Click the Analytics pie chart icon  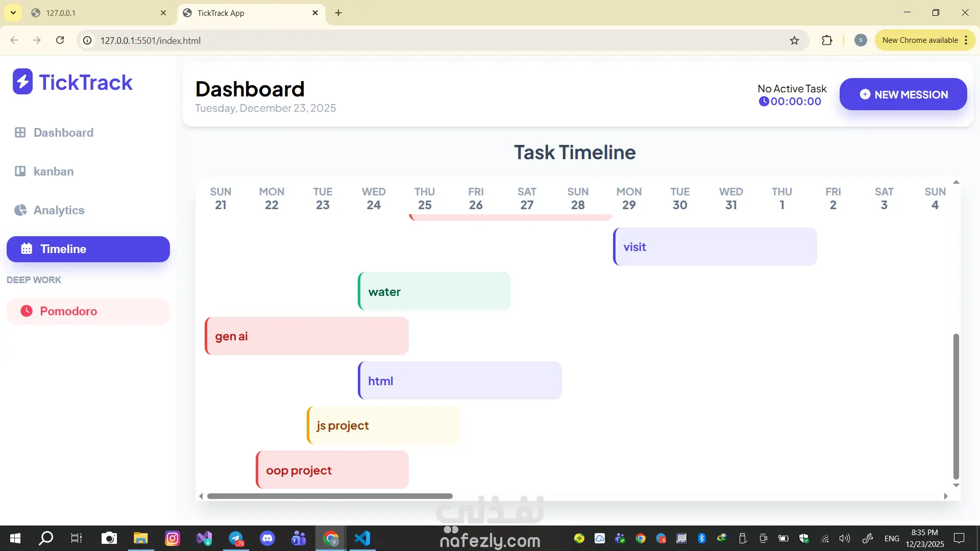(x=20, y=210)
